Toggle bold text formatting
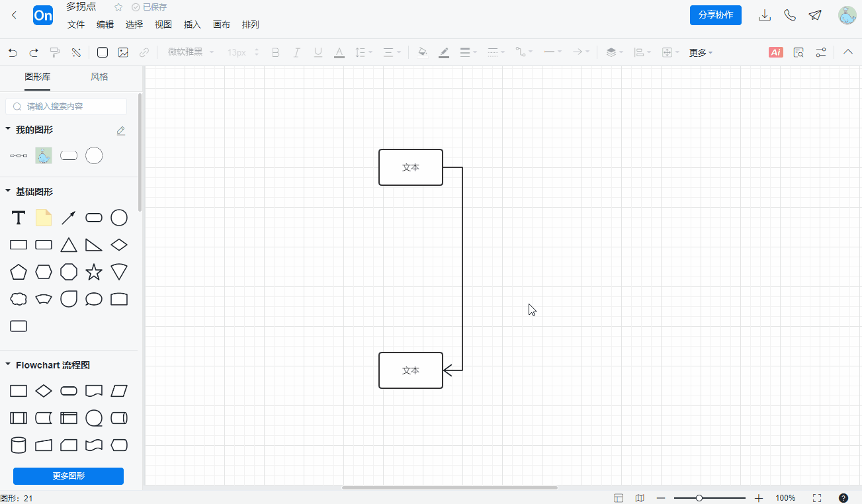 click(x=276, y=52)
